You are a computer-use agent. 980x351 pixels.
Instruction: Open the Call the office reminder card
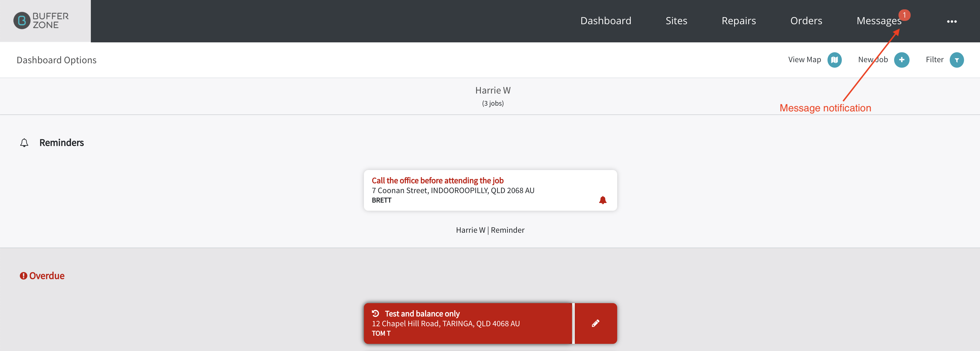pos(490,190)
